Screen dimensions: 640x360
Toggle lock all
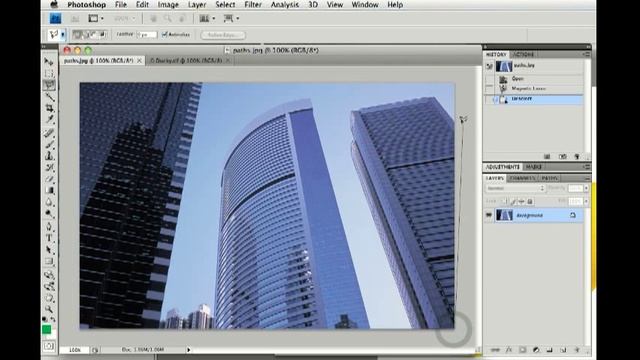[x=530, y=201]
